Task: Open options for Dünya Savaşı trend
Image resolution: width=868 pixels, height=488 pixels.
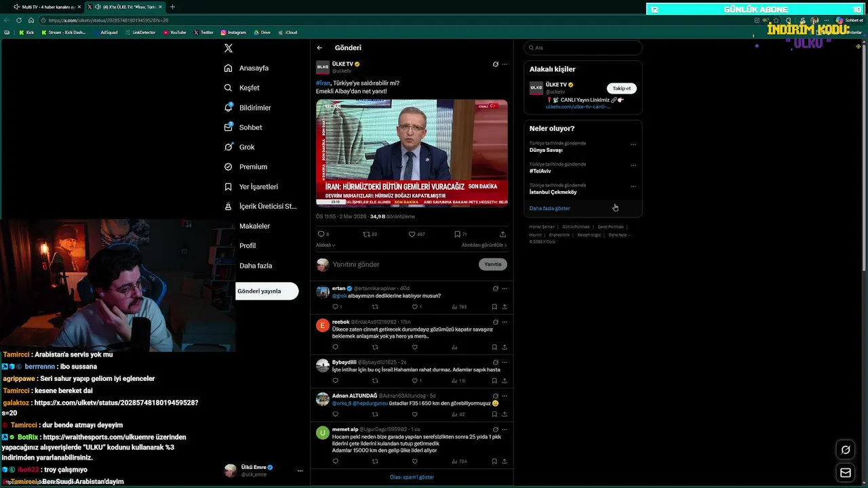Action: (633, 144)
